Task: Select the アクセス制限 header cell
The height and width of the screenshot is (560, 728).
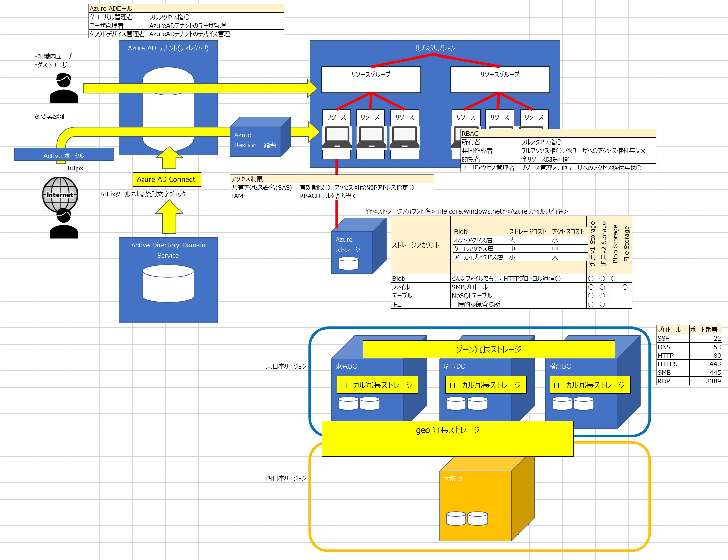Action: tap(264, 179)
